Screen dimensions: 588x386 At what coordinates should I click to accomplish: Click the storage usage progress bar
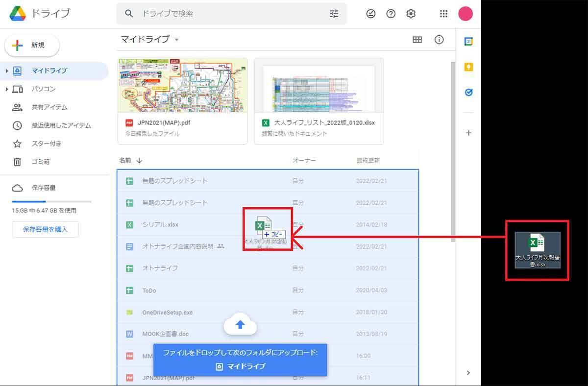click(x=51, y=201)
